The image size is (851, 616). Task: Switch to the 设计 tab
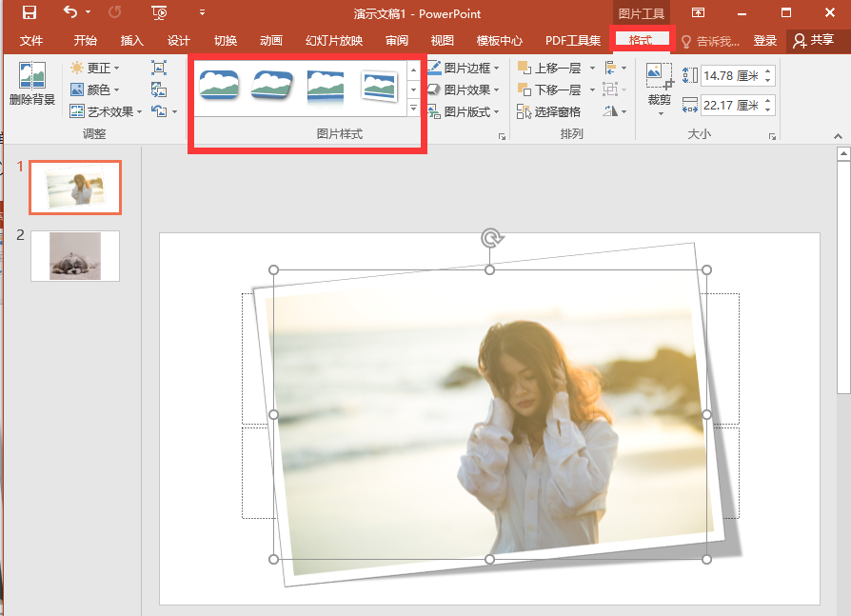[x=179, y=41]
